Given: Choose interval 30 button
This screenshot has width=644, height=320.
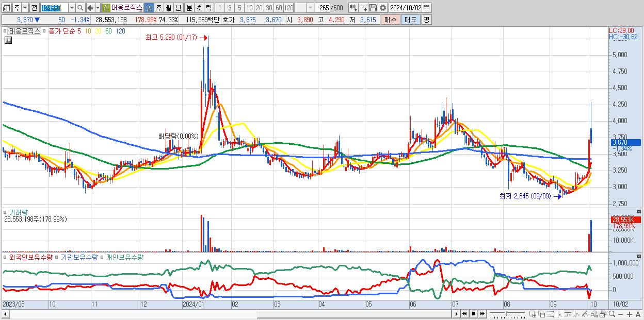Looking at the screenshot, I should (x=269, y=8).
